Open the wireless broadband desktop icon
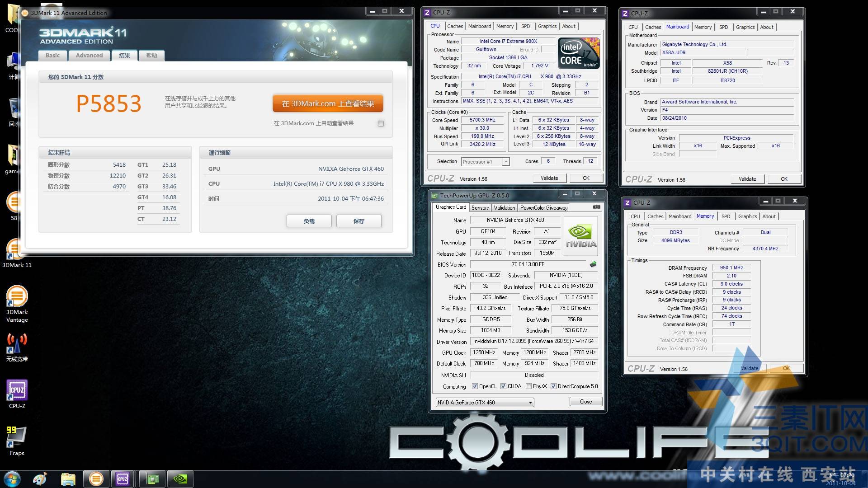Image resolution: width=868 pixels, height=488 pixels. (17, 347)
